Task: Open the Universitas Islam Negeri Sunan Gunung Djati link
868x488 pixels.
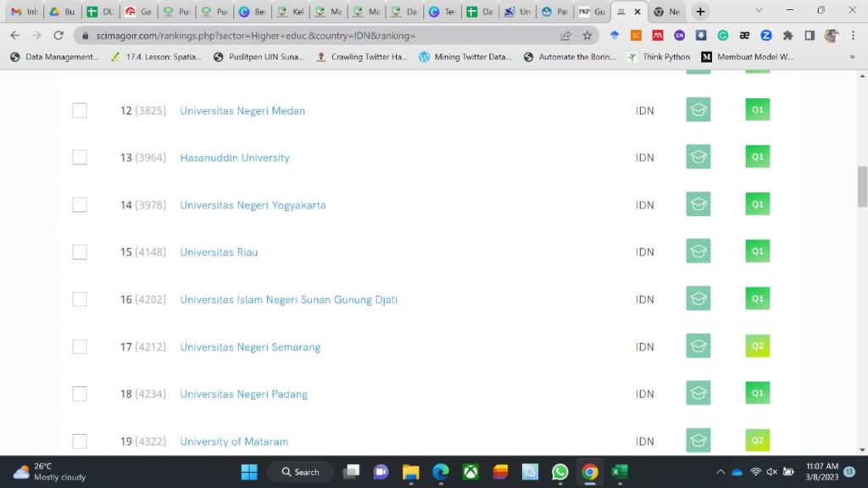Action: point(288,300)
